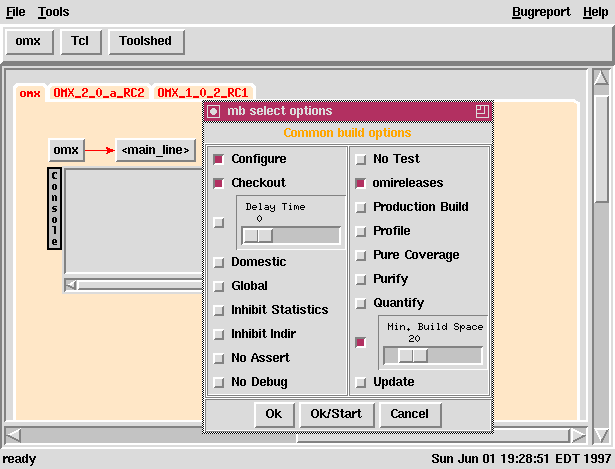Click the vertical scrollbar up arrow
The height and width of the screenshot is (469, 615).
point(600,79)
